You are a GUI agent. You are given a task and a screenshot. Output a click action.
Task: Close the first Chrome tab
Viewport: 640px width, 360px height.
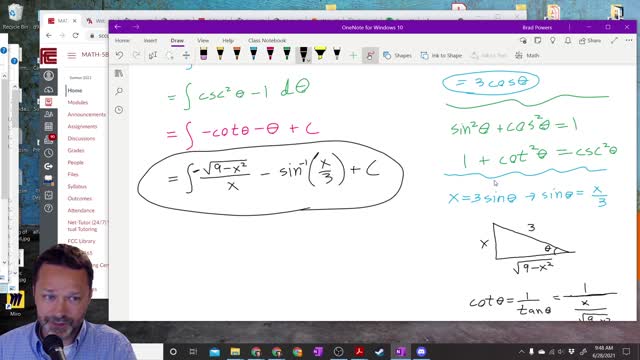(x=75, y=20)
